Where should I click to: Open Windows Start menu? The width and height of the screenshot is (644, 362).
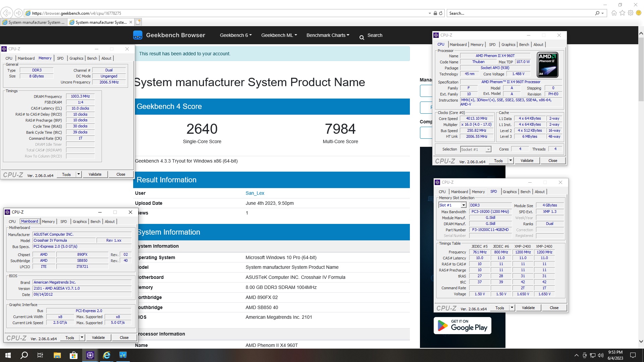point(8,355)
